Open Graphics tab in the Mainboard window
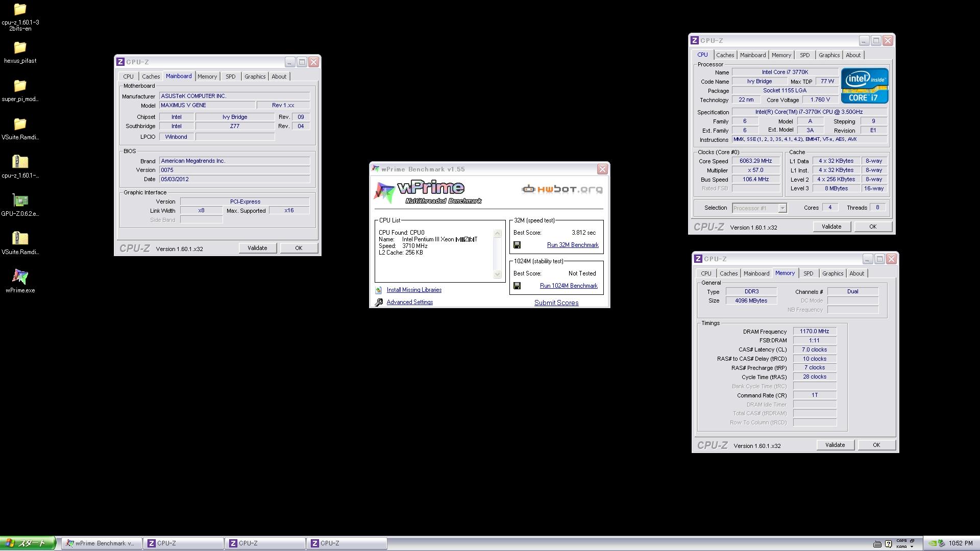Screen dimensions: 980x551 coord(255,77)
